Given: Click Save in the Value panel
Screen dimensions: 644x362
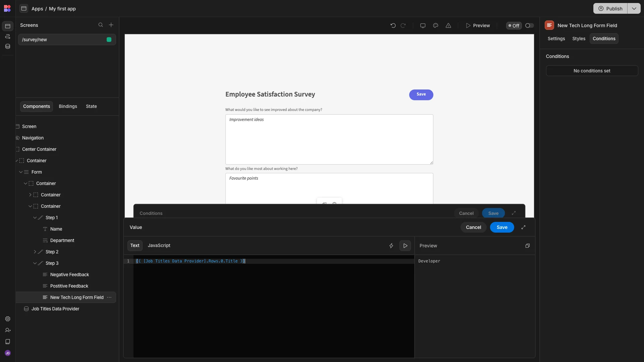Looking at the screenshot, I should click(502, 227).
